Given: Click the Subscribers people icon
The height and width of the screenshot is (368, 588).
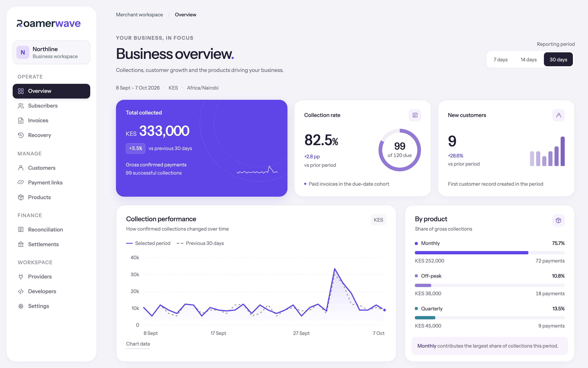Looking at the screenshot, I should 21,106.
